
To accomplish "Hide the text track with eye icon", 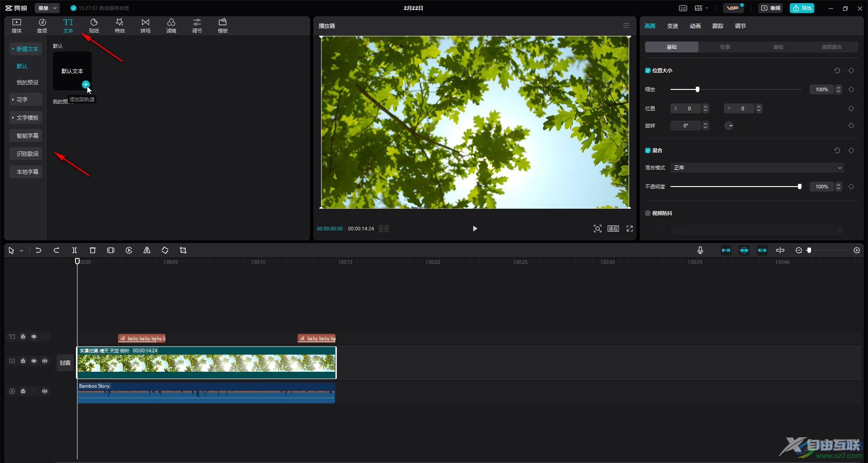I will pos(34,337).
